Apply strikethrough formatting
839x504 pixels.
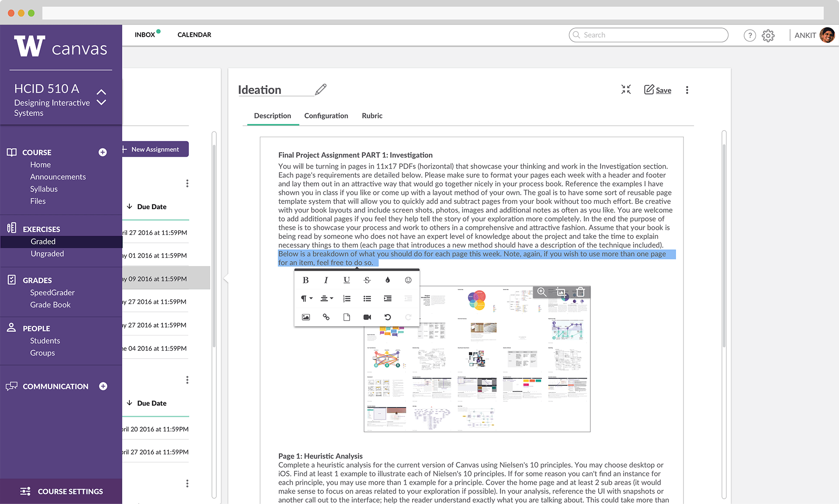pyautogui.click(x=367, y=280)
